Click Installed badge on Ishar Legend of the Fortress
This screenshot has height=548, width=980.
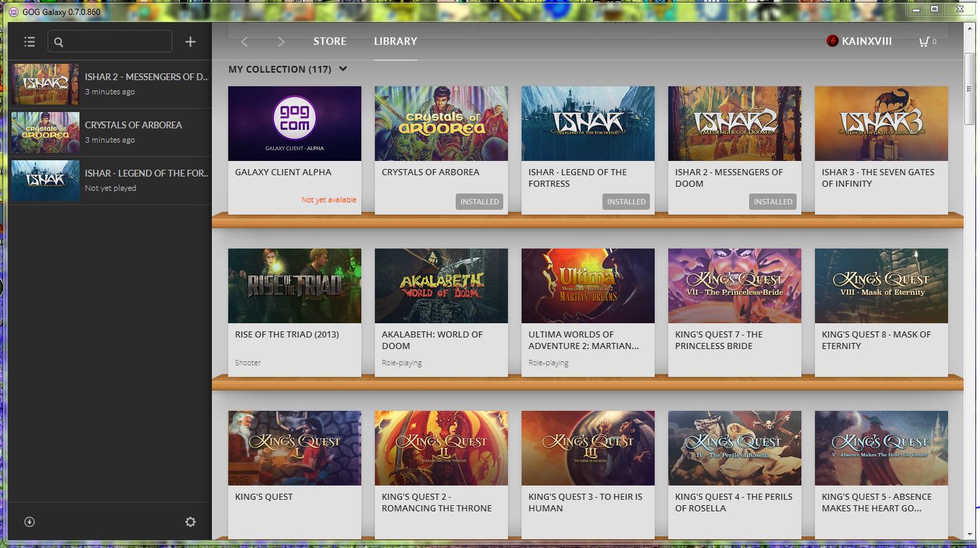coord(626,202)
